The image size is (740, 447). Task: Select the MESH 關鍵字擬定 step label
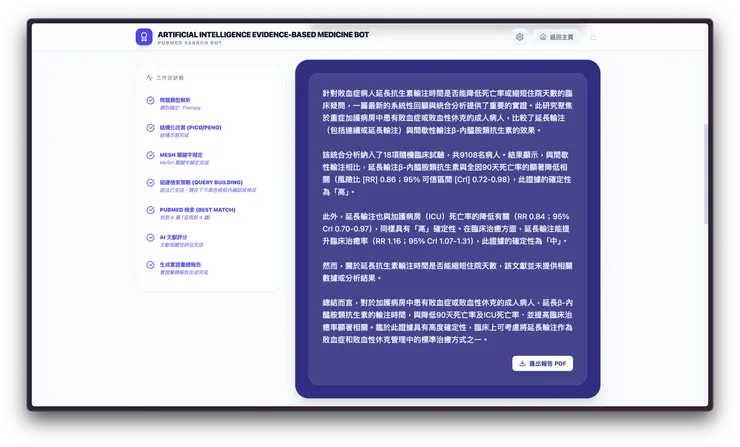pyautogui.click(x=181, y=155)
